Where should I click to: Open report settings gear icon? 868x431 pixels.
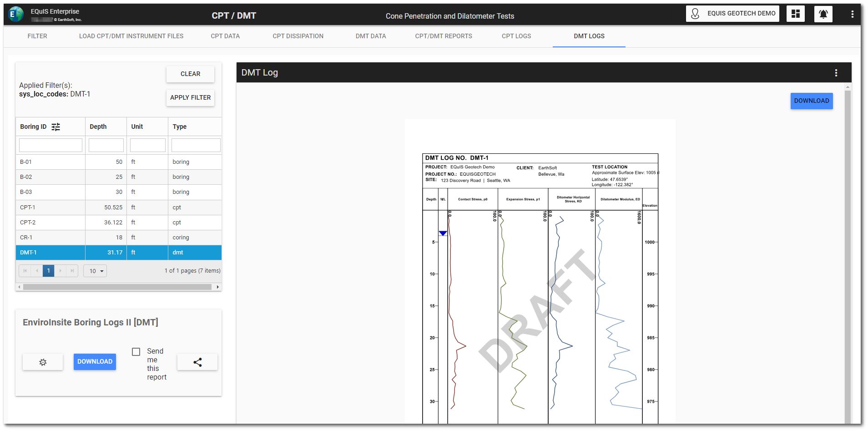pyautogui.click(x=43, y=362)
